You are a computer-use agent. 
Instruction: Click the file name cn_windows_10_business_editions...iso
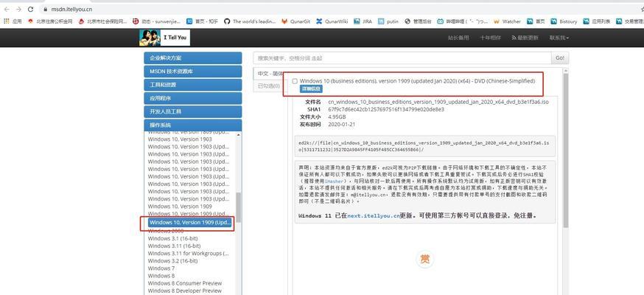[438, 102]
